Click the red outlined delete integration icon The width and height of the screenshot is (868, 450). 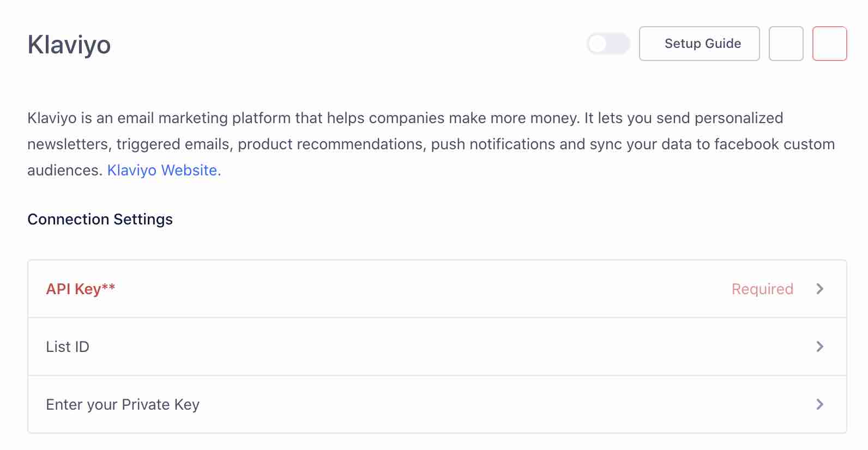pos(829,44)
